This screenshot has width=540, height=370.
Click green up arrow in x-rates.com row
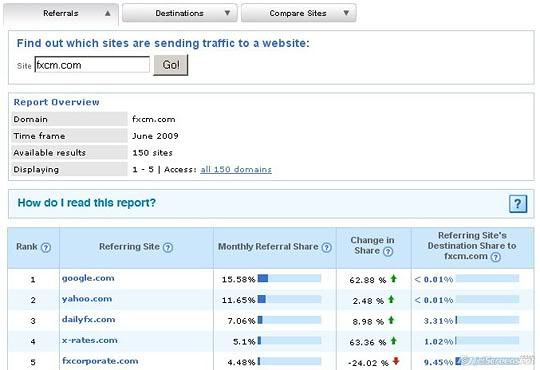394,341
